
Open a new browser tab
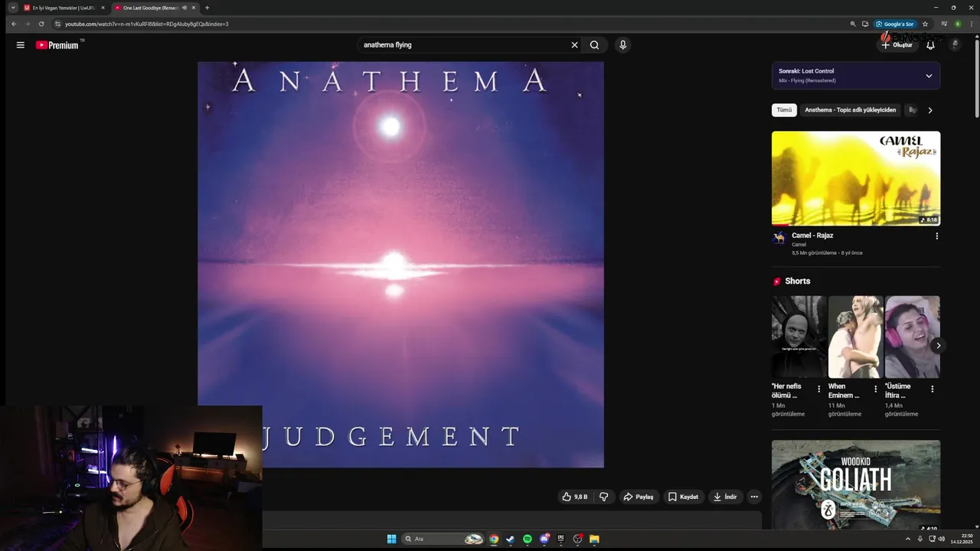[207, 8]
